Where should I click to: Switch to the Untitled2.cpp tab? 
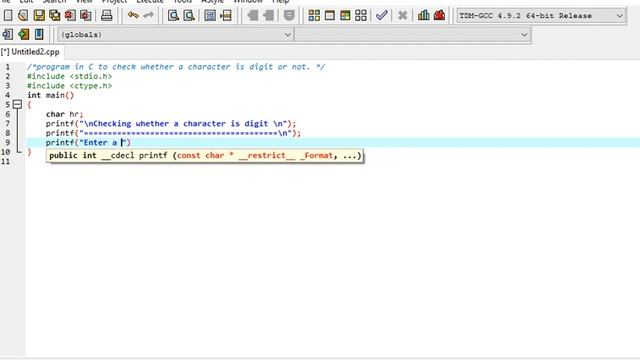coord(31,52)
